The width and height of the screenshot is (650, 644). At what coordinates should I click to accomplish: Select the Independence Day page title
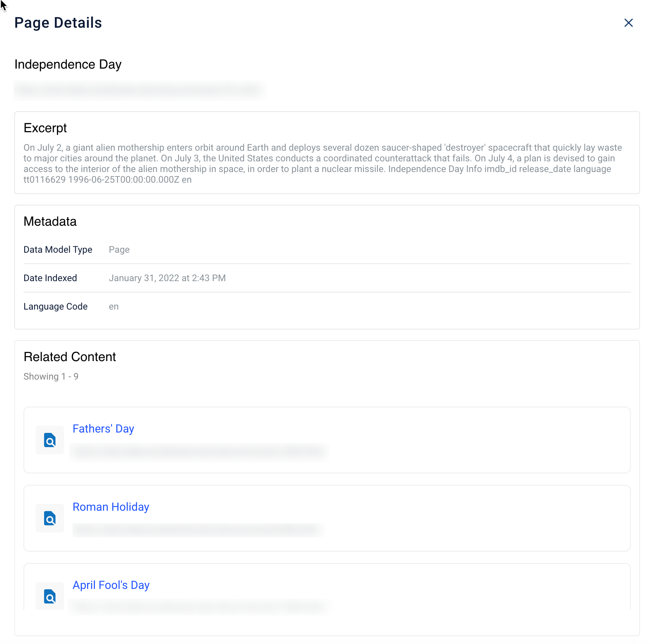pos(68,64)
